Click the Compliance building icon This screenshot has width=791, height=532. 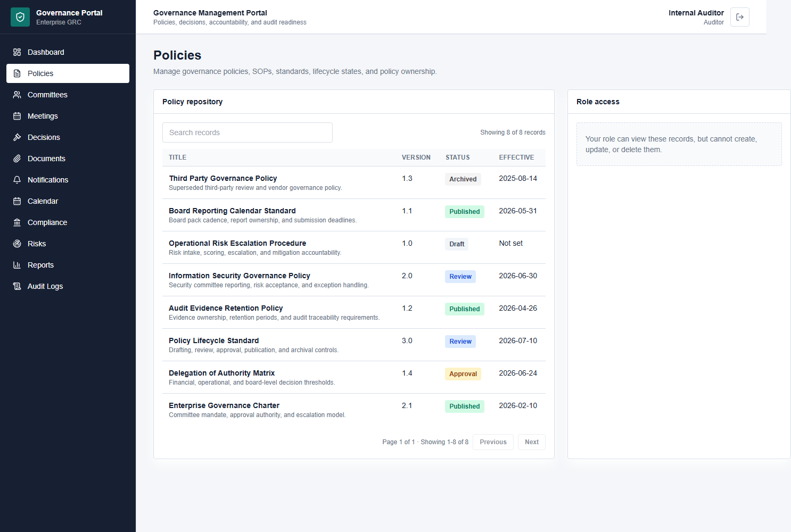(x=17, y=222)
